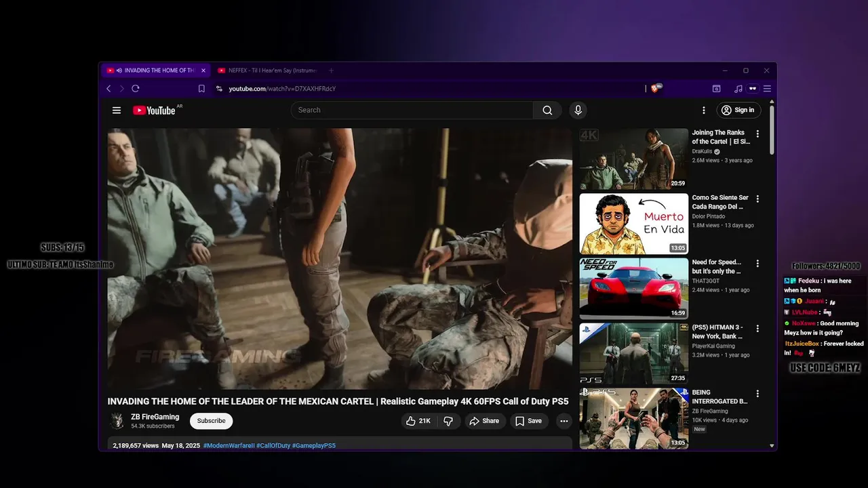
Task: Click the search magnifier button
Action: 547,110
